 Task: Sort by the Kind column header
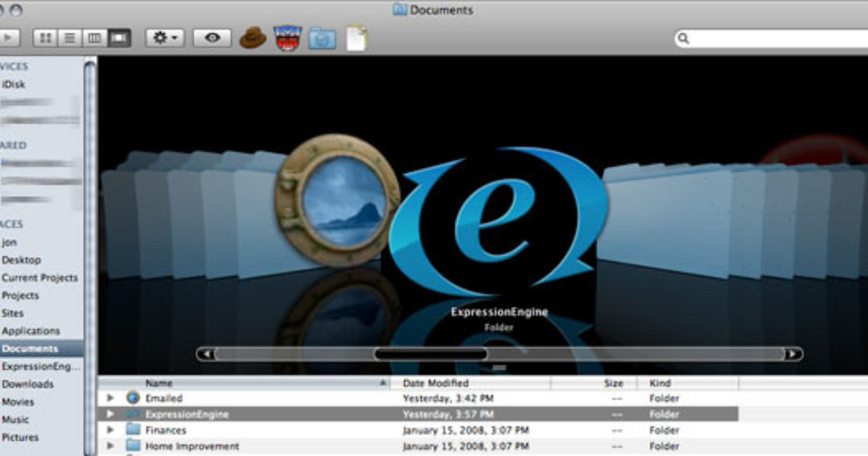[x=688, y=383]
